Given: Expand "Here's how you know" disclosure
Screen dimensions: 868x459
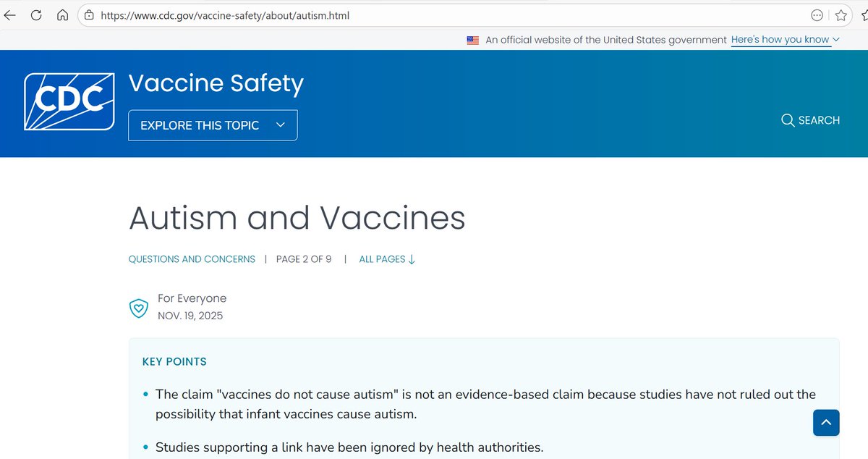Looking at the screenshot, I should [x=786, y=40].
